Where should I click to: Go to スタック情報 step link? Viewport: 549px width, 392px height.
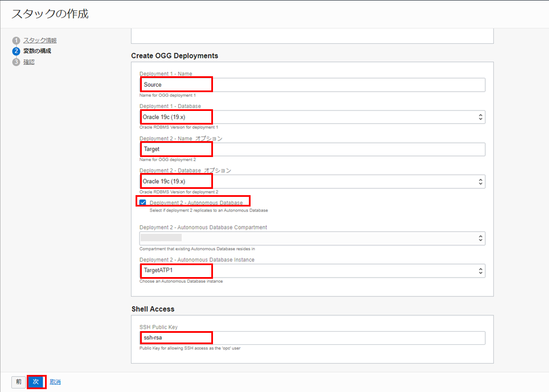click(40, 40)
